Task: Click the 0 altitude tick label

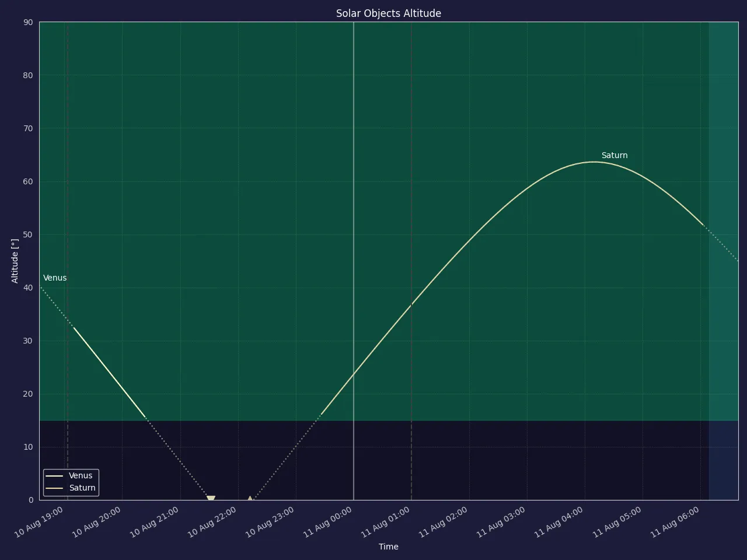Action: (x=31, y=500)
